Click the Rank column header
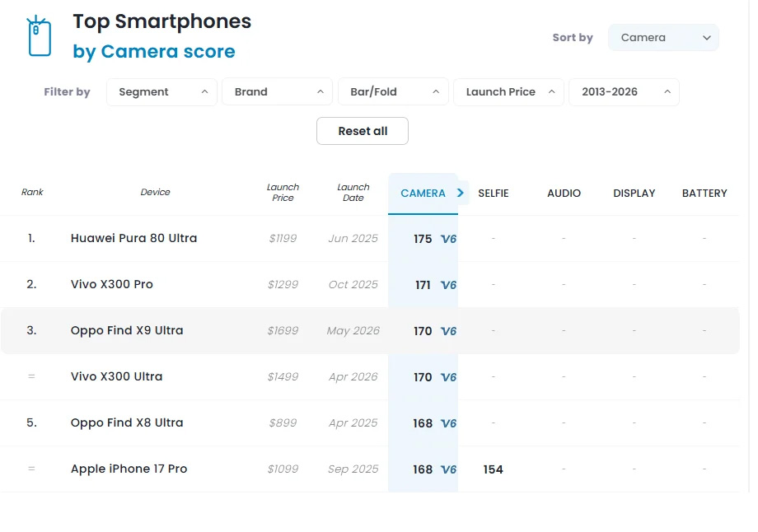The width and height of the screenshot is (758, 532). [32, 193]
